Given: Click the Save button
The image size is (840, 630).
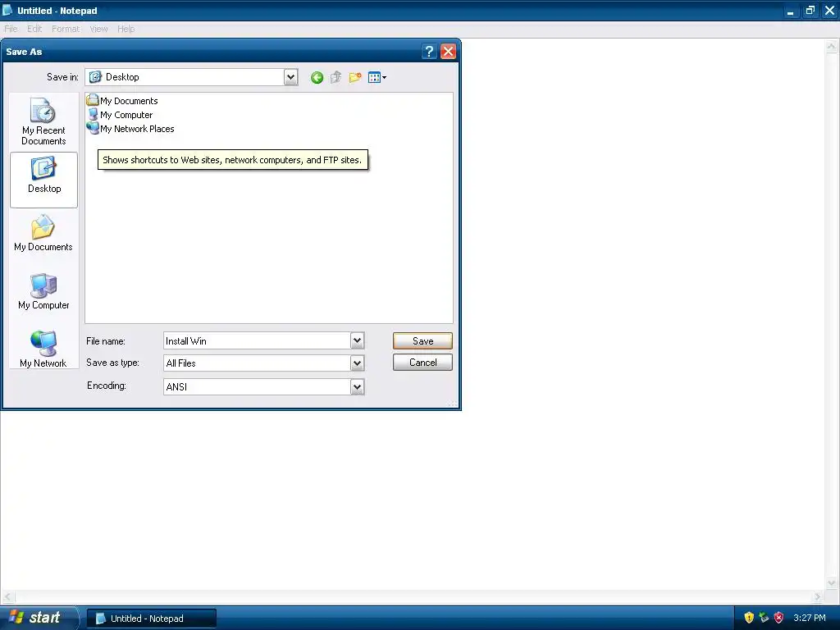Looking at the screenshot, I should pyautogui.click(x=422, y=340).
